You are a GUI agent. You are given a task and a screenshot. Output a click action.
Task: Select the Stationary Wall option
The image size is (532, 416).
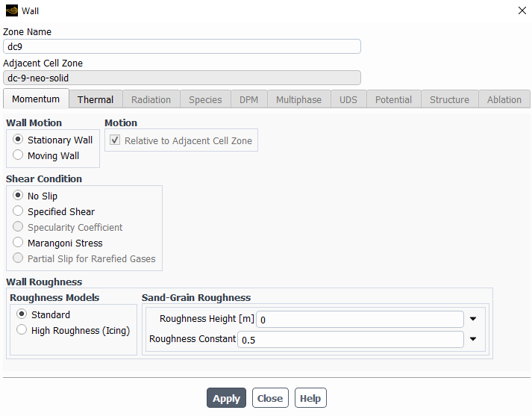point(19,140)
